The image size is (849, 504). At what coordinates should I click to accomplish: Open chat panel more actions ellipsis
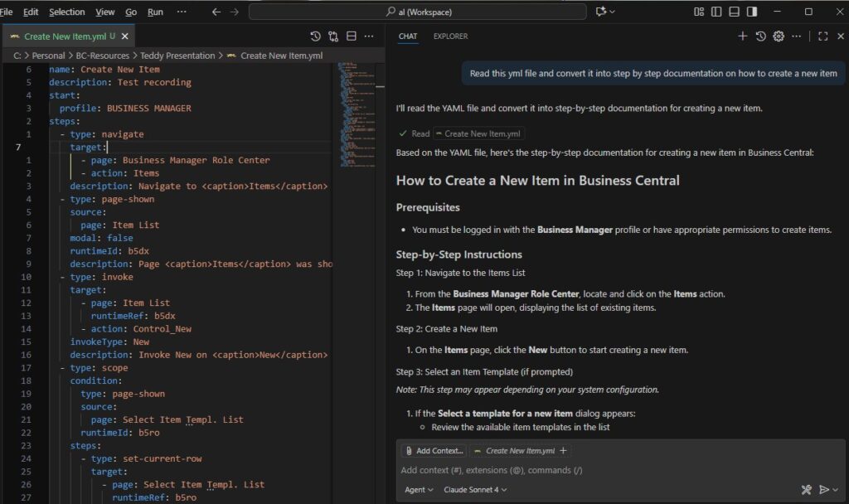tap(797, 36)
